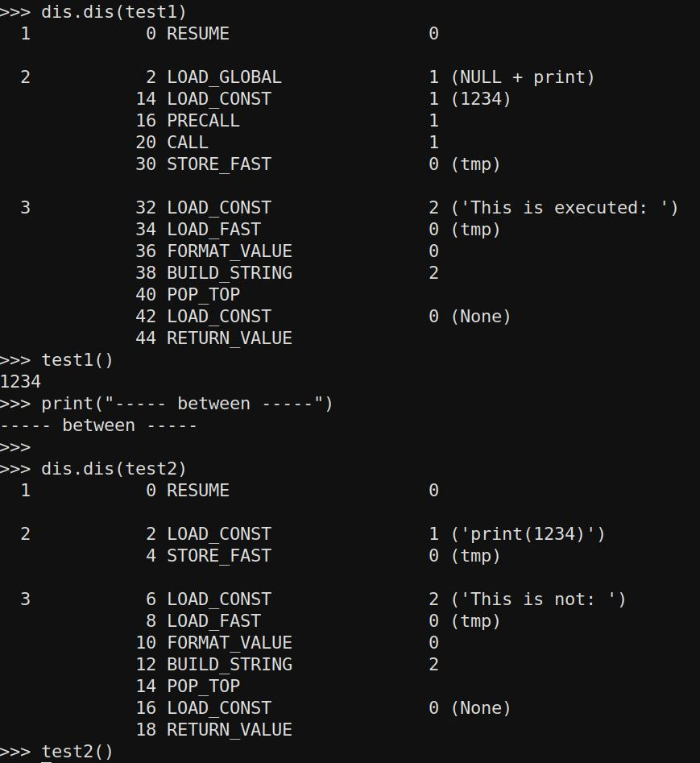Click the 'This is executed: ' string constant

coord(564,208)
